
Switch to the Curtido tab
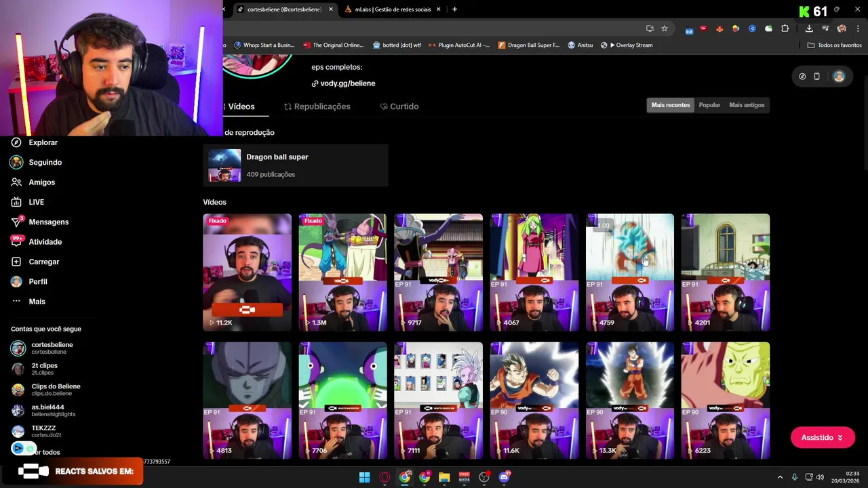399,106
